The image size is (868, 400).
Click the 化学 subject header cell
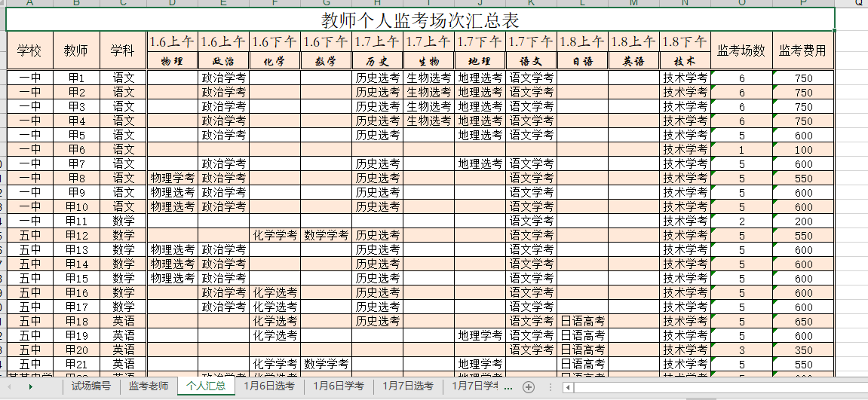click(275, 61)
